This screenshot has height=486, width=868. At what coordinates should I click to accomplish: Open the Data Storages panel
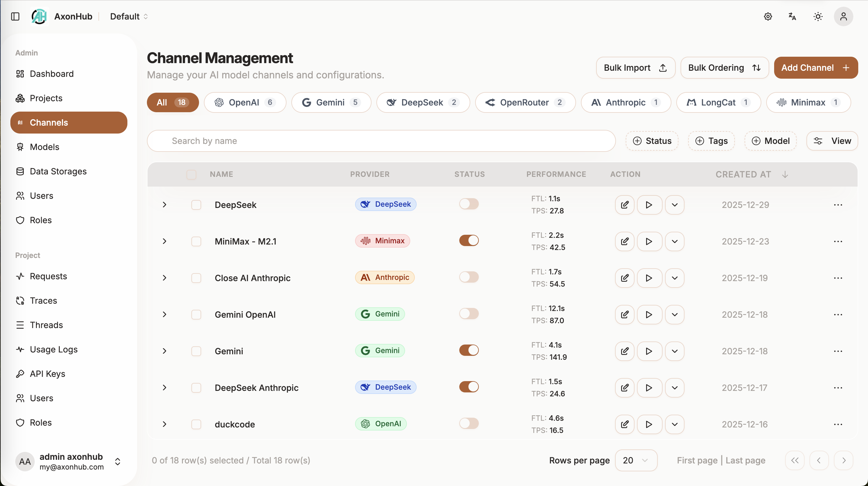click(x=58, y=171)
